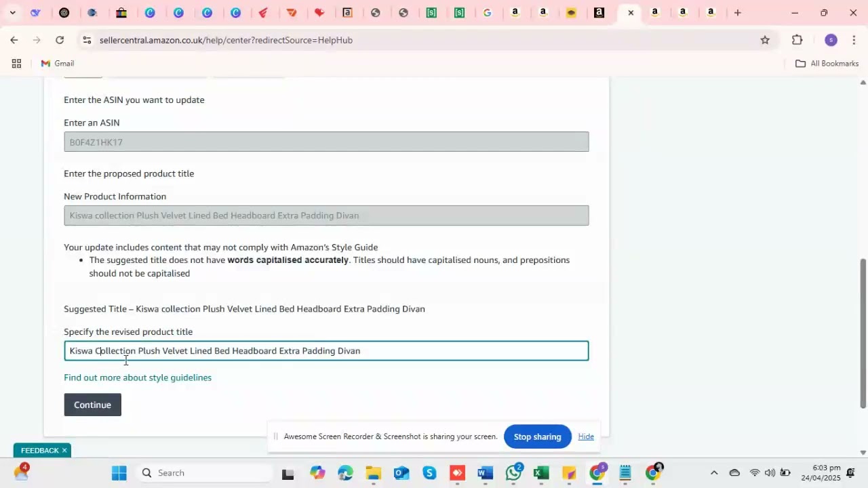Open Outlook from the taskbar
Screen dimensions: 868x488
pos(401,473)
